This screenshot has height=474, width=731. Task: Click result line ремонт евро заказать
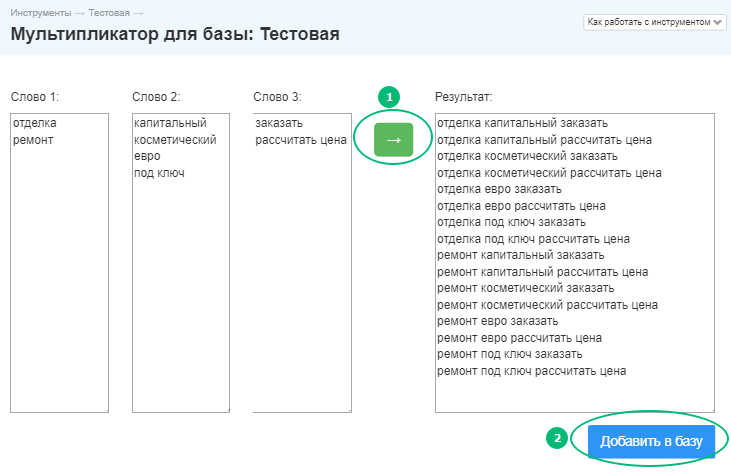pyautogui.click(x=498, y=322)
